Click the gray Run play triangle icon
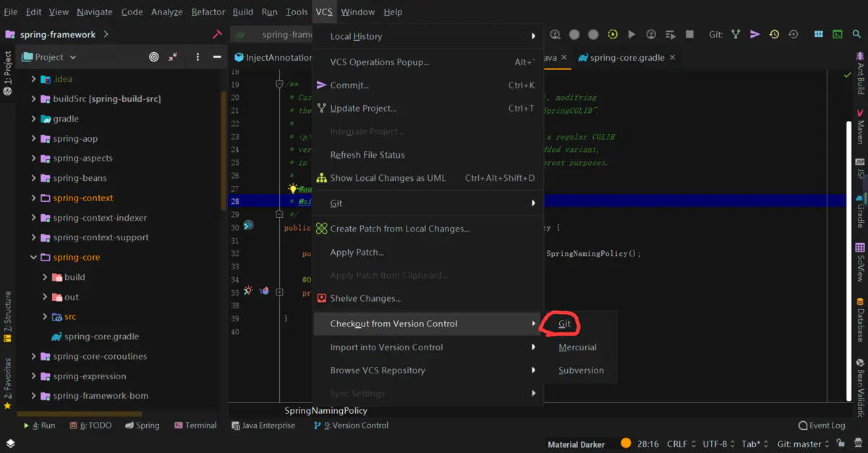The width and height of the screenshot is (868, 453). [x=631, y=34]
